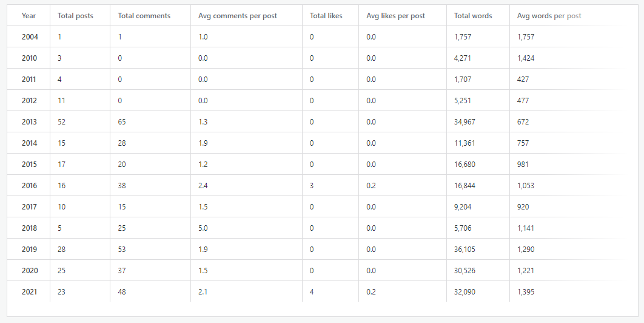Select the 2016 year row label
This screenshot has height=323, width=644.
click(x=30, y=186)
